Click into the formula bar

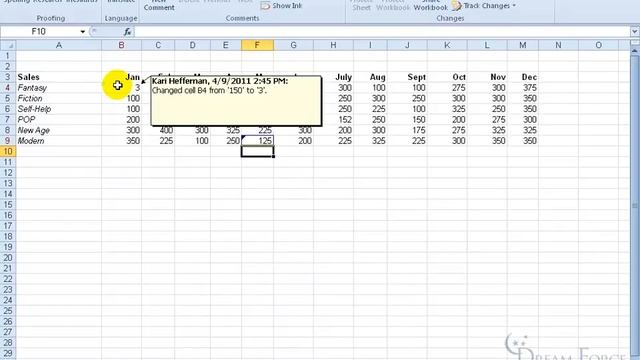(382, 31)
